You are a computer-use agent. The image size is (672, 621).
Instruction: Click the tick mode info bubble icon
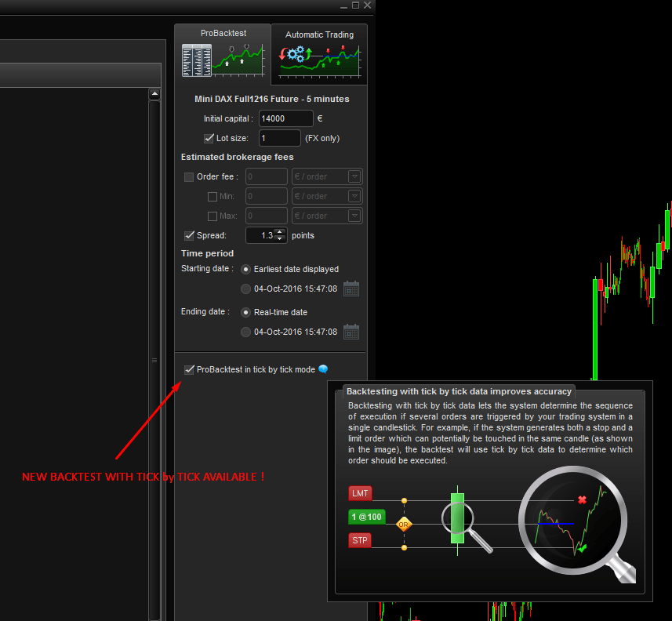point(323,369)
